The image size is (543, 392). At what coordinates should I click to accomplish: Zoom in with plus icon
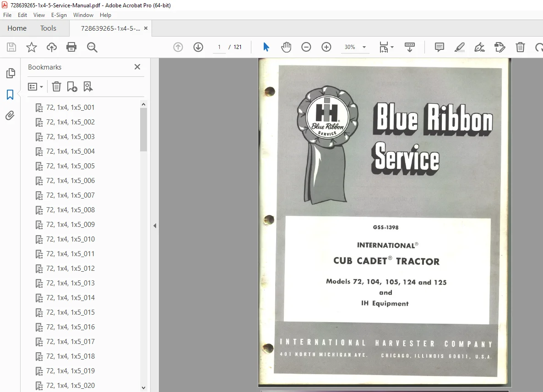[326, 47]
